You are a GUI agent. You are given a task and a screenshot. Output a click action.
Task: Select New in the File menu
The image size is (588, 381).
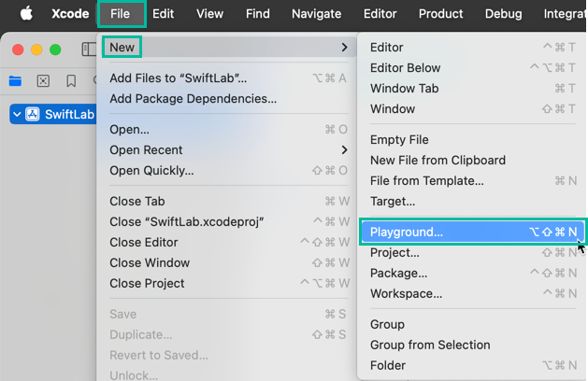pos(228,48)
